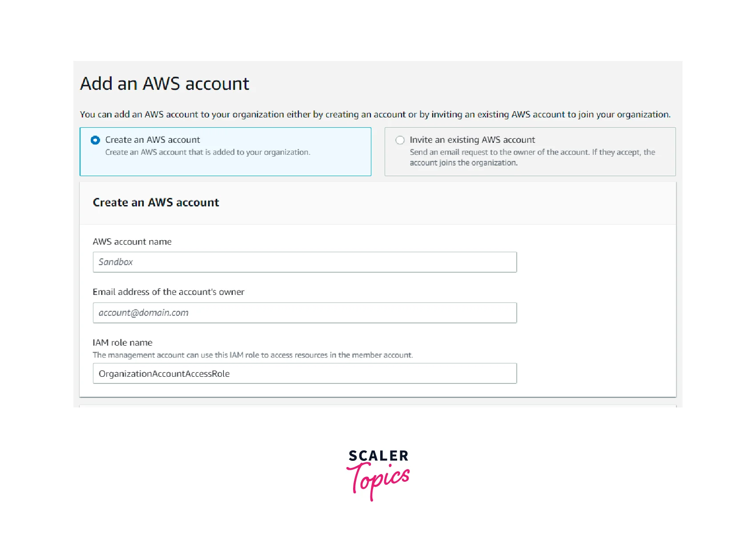Select the Invite an existing AWS account radio button
Viewport: 756px width, 544px height.
(400, 140)
